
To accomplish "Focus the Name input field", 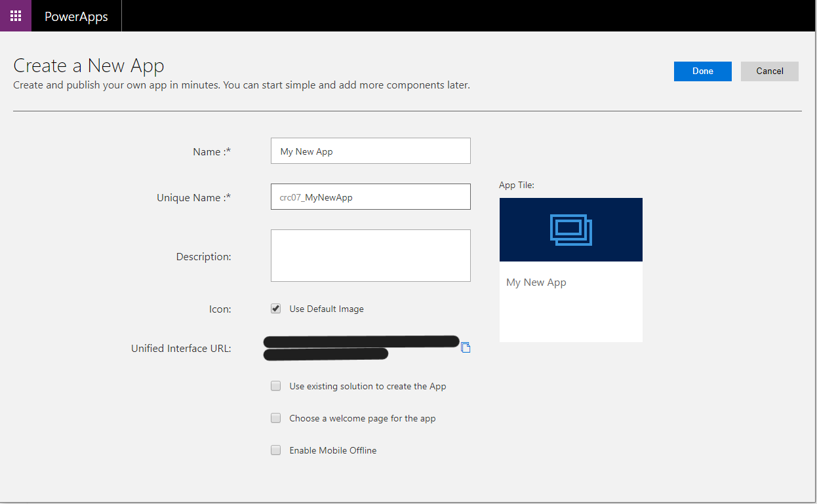I will 370,151.
